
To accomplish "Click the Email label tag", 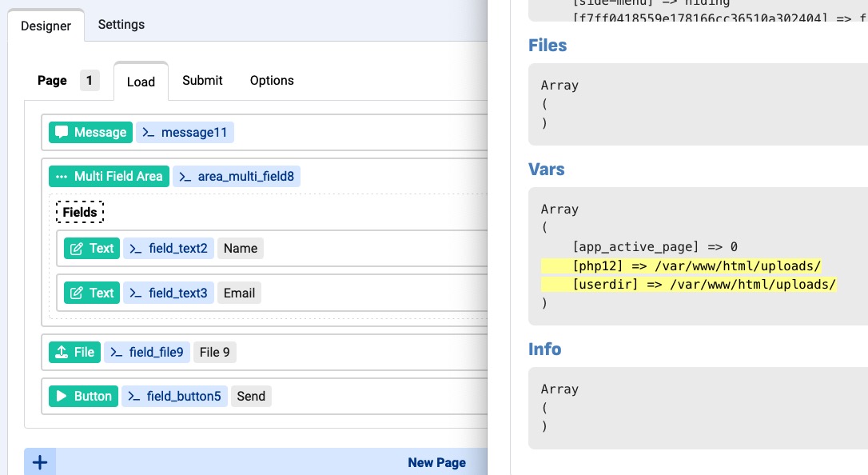I will pos(239,293).
